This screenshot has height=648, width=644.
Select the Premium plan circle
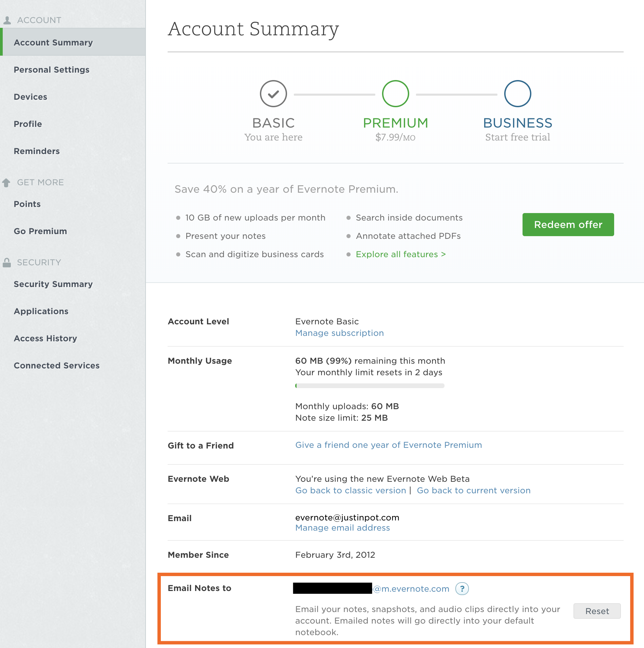tap(395, 94)
